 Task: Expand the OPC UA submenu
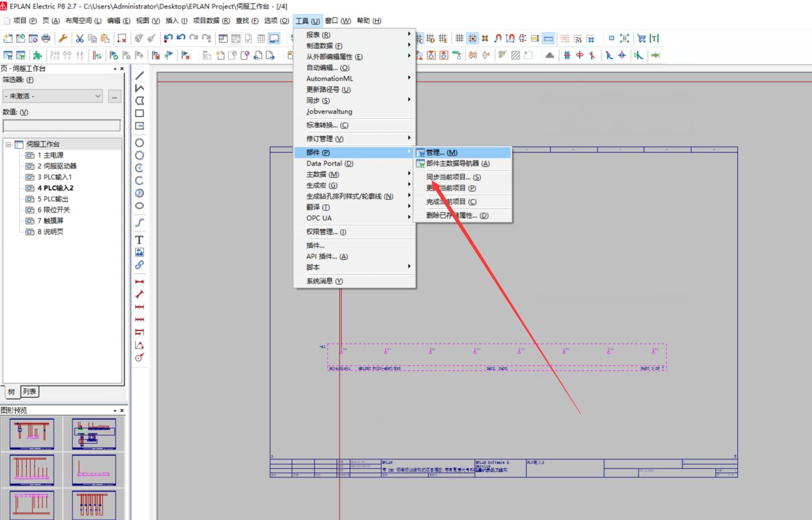tap(354, 218)
